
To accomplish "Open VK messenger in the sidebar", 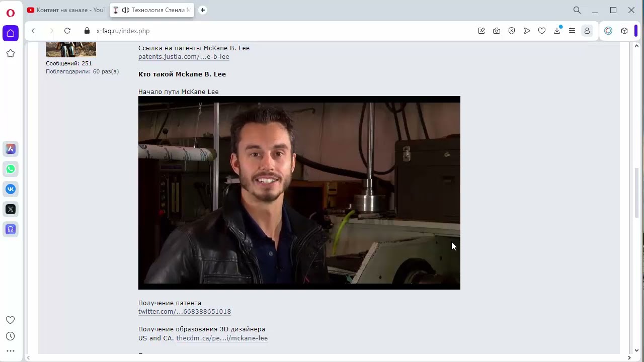I will tap(11, 189).
